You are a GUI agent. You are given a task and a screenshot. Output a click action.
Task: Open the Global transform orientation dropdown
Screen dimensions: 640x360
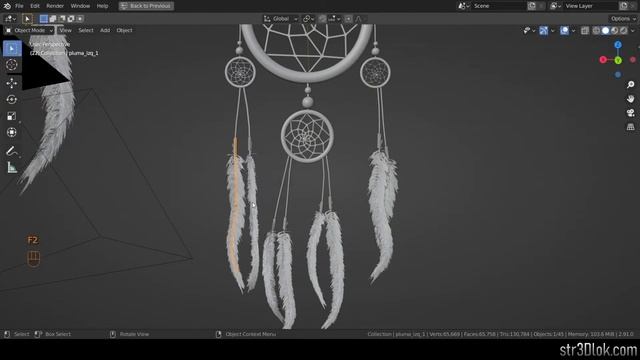[281, 19]
